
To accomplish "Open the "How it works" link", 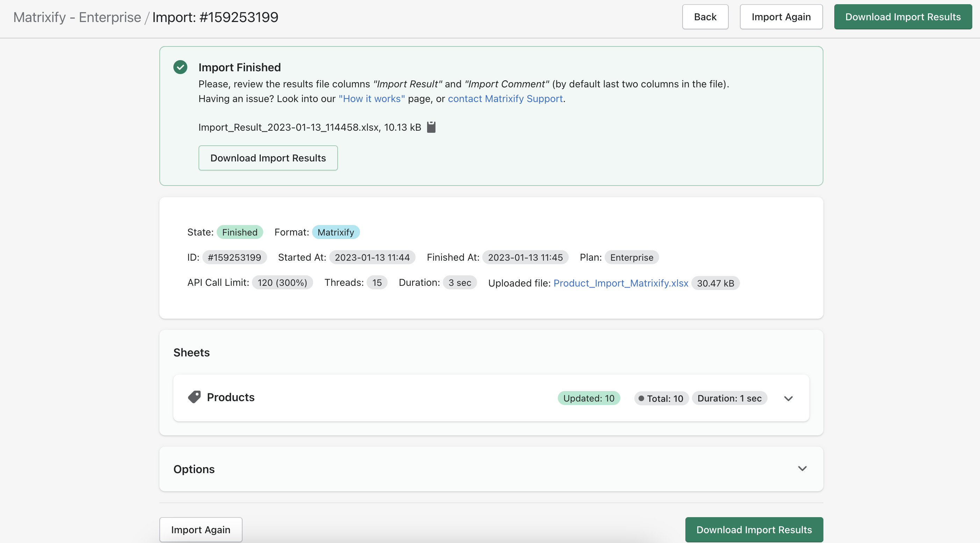I will point(371,99).
